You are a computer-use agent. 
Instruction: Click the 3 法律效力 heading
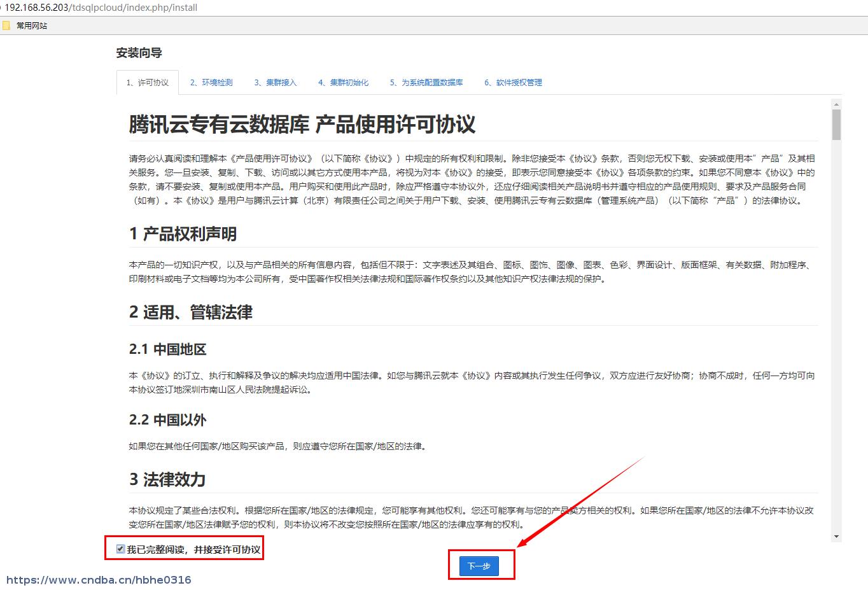tap(167, 479)
